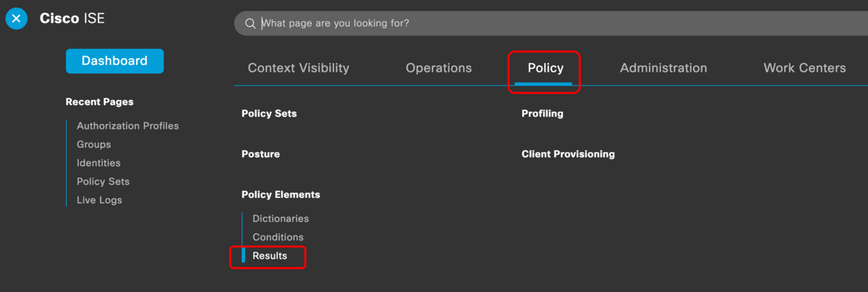Viewport: 868px width, 292px height.
Task: Go to Policy Sets in Policy menu
Action: 269,114
